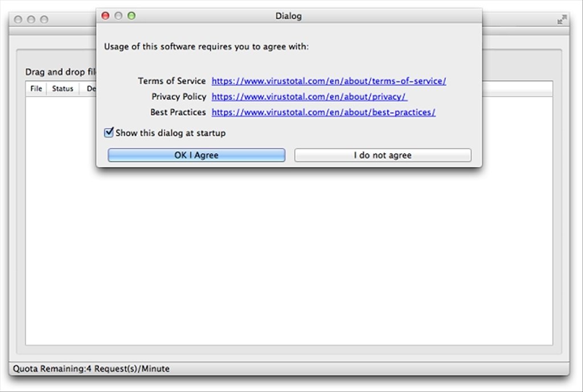Click 'Usage of this software requires' text

coord(206,47)
